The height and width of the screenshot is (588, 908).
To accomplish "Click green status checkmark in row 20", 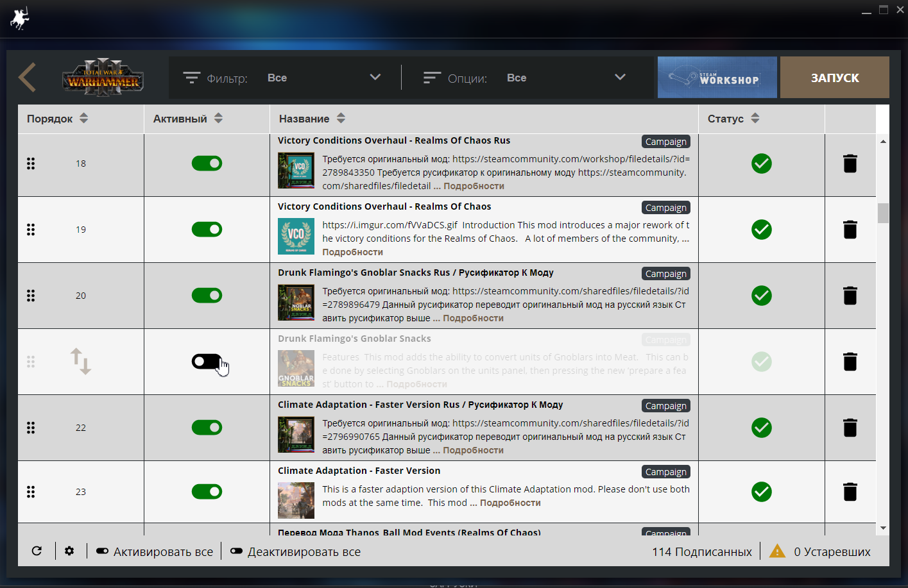I will [762, 296].
